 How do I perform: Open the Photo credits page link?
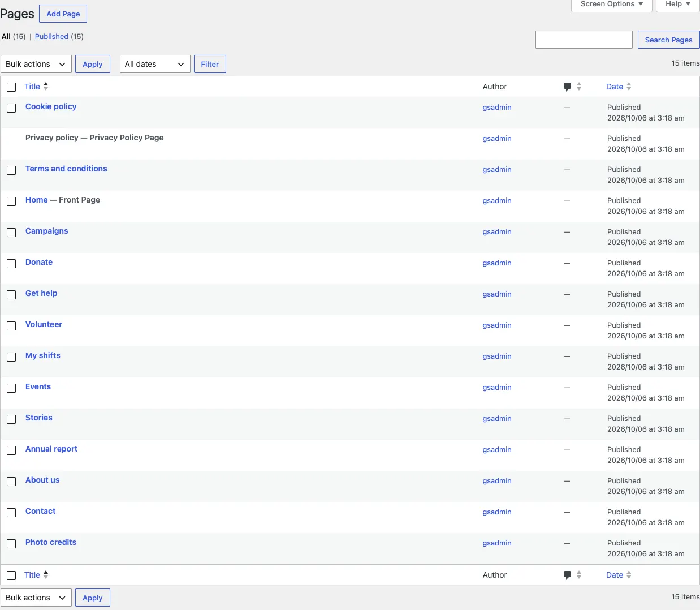pyautogui.click(x=51, y=542)
